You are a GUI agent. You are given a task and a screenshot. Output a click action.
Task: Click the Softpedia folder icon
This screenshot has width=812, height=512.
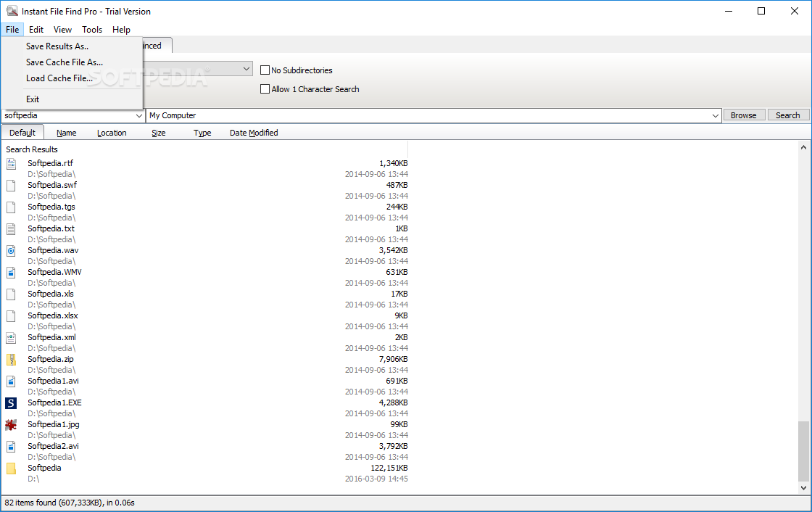tap(11, 468)
